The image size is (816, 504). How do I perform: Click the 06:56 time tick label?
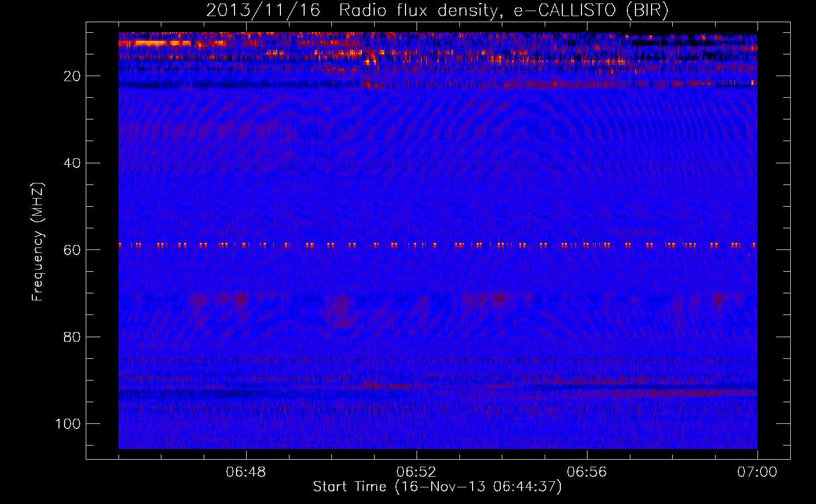point(587,472)
